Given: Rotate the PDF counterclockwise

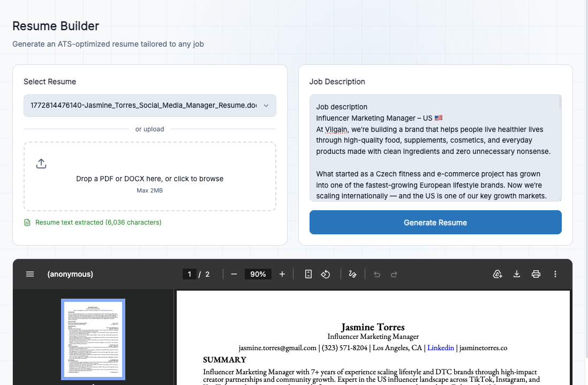Looking at the screenshot, I should point(325,274).
